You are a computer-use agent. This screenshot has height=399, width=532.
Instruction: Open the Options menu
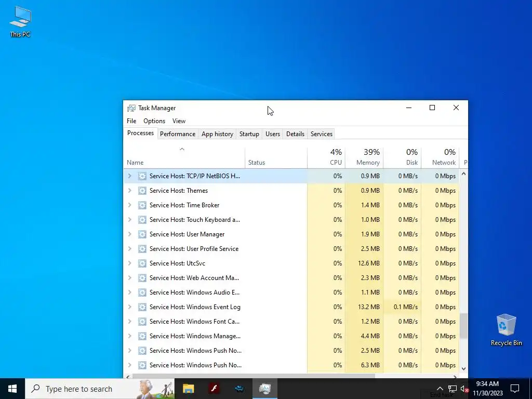[154, 121]
